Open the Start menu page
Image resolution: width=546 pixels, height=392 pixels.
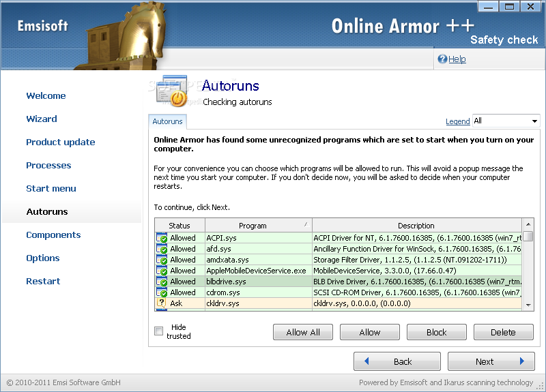pos(51,189)
